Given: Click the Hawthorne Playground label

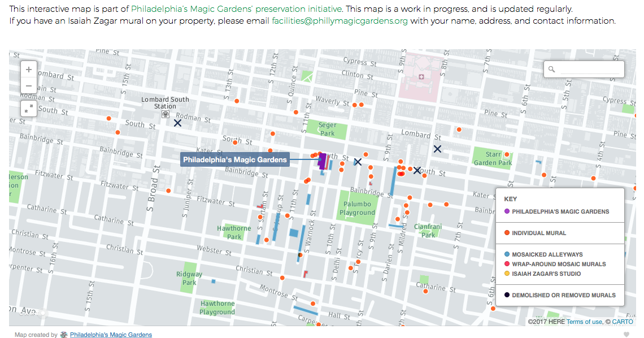Looking at the screenshot, I should click(217, 307).
